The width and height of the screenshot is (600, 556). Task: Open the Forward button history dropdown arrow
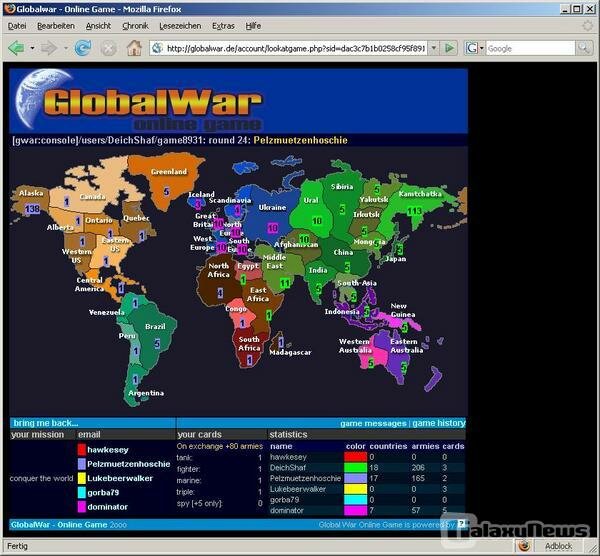[x=65, y=48]
